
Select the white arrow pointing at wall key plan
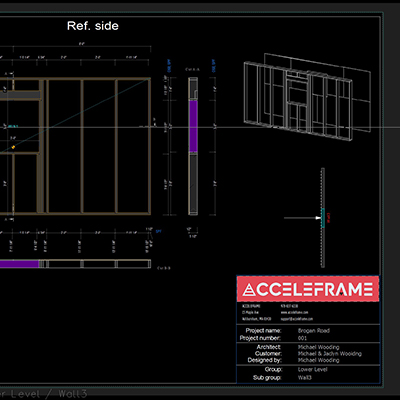pos(302,218)
